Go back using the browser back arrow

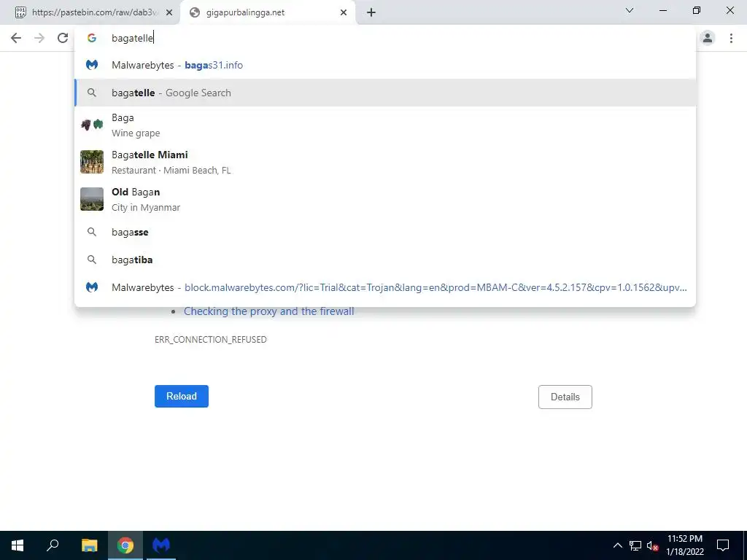pyautogui.click(x=16, y=38)
